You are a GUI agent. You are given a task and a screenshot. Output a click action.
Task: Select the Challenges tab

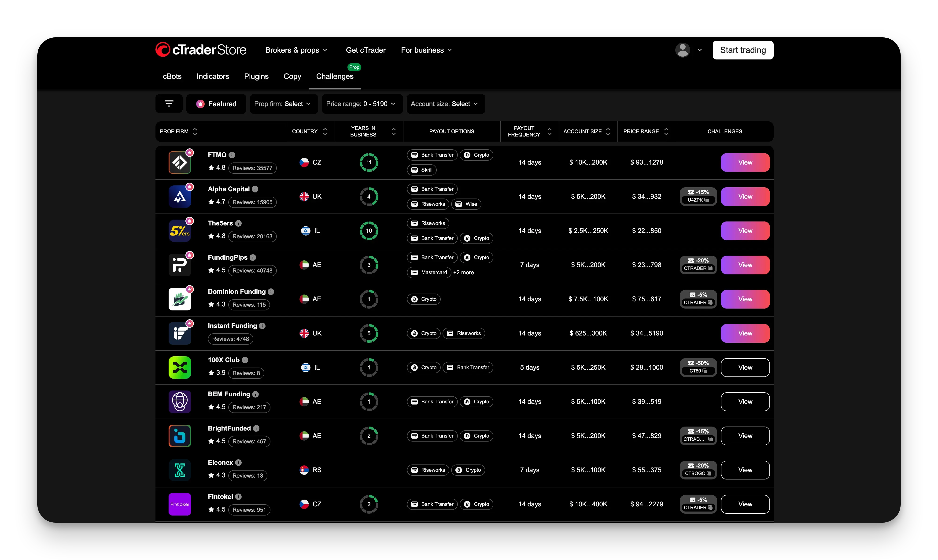(335, 76)
